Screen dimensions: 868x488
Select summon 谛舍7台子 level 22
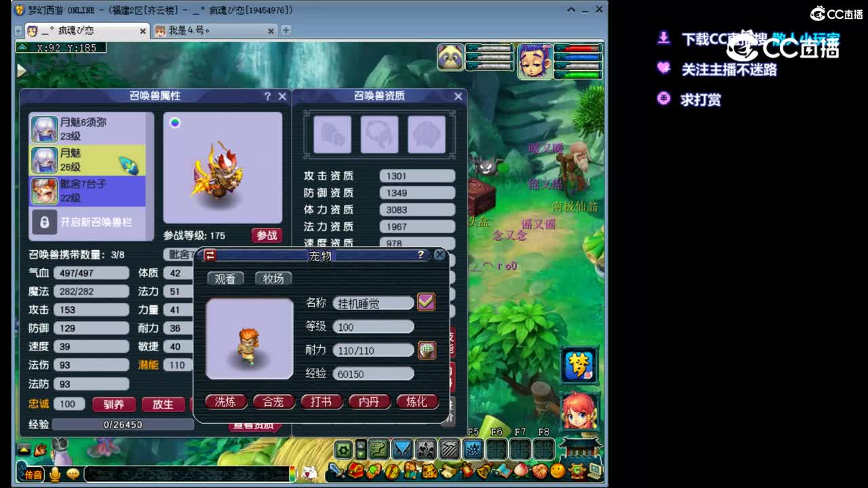point(87,190)
